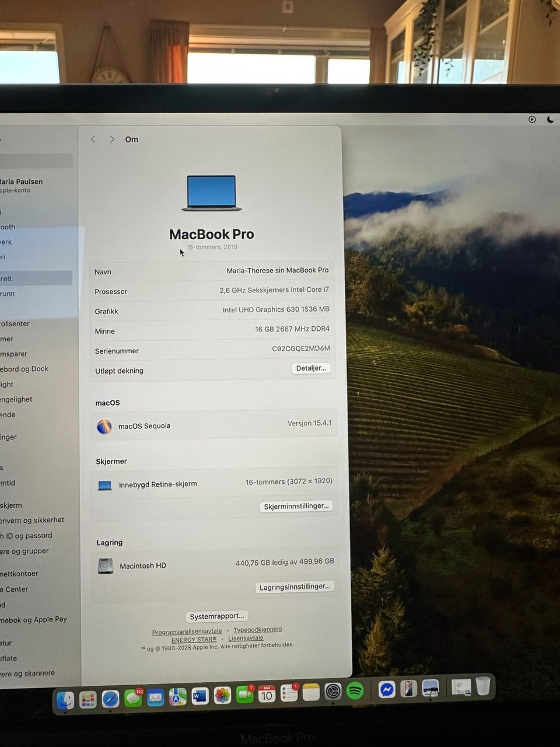Screen dimensions: 560x747
Task: Open Calendar showing date 10
Action: click(x=267, y=694)
